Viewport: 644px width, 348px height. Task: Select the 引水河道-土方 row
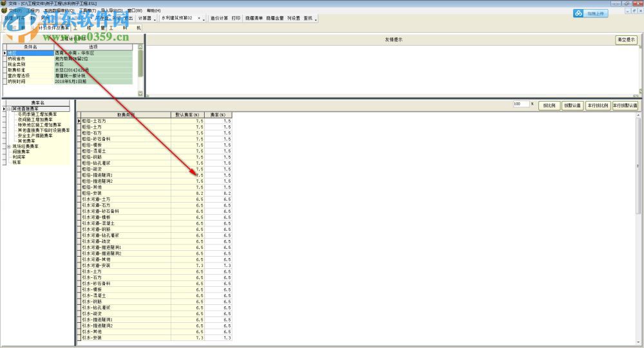tap(156, 199)
